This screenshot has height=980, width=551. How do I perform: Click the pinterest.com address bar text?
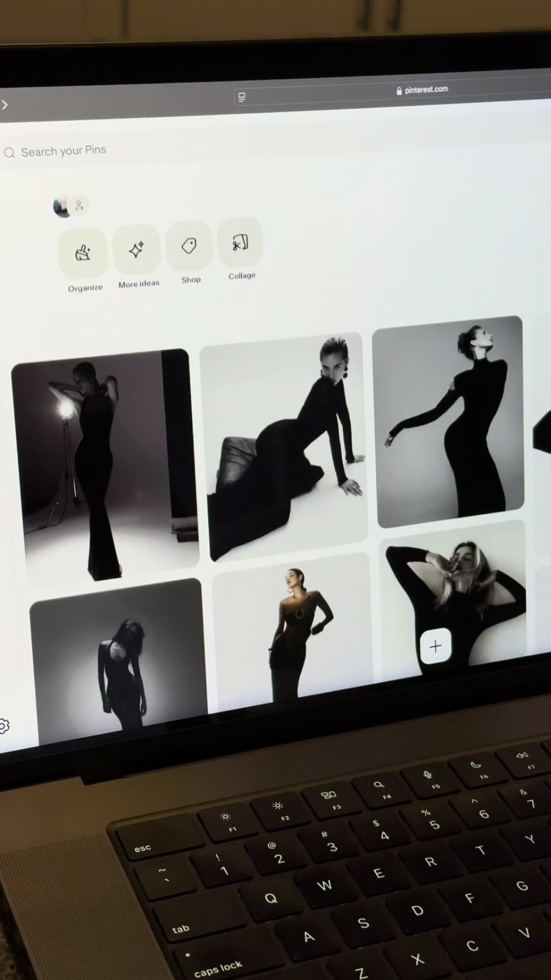(427, 89)
